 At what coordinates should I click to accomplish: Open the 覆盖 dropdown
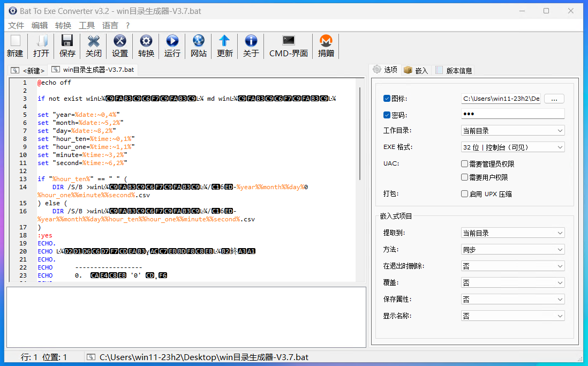[512, 282]
